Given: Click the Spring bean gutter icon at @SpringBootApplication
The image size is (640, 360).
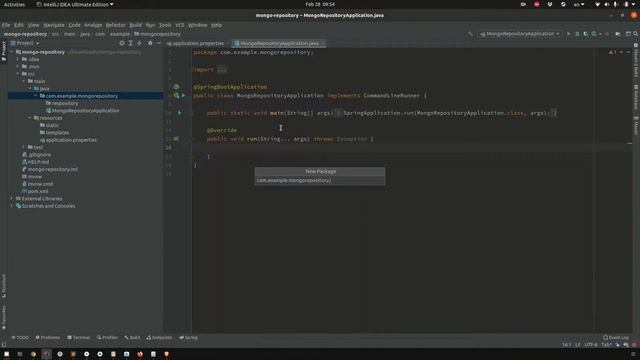Looking at the screenshot, I should pyautogui.click(x=176, y=87).
